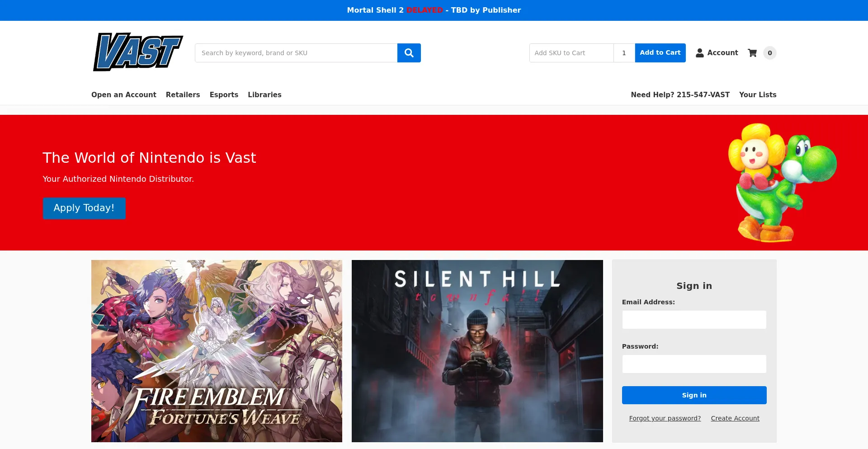Focus the keyword search field

[296, 53]
